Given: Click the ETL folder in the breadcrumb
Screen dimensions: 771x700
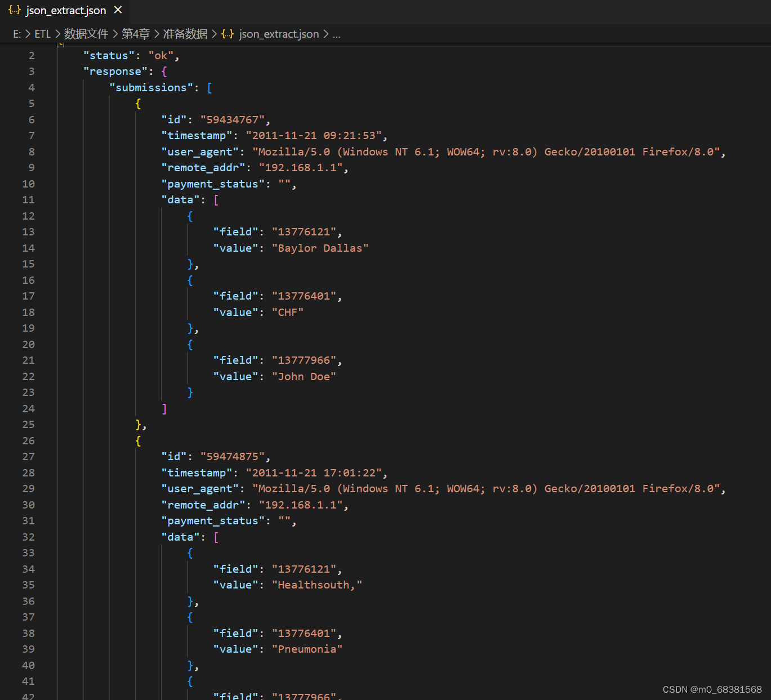Looking at the screenshot, I should pos(43,34).
